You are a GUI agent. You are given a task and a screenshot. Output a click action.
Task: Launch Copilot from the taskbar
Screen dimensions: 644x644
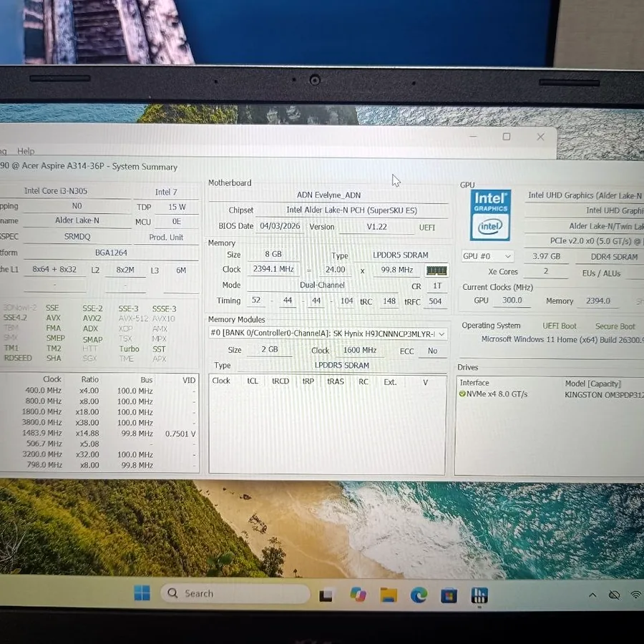(x=358, y=595)
